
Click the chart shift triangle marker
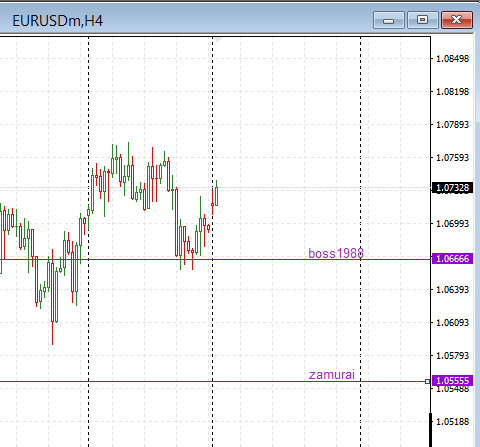[x=217, y=40]
